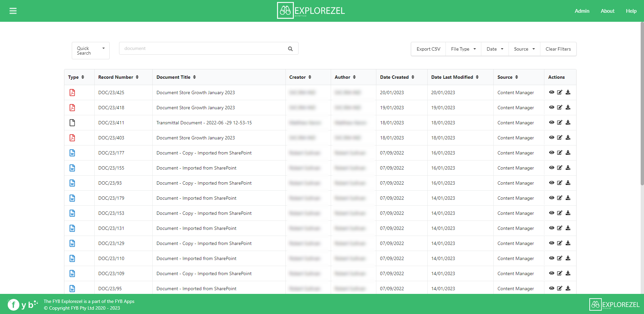Preview record DOC/23/177 with eye icon
The width and height of the screenshot is (644, 314).
pos(551,152)
